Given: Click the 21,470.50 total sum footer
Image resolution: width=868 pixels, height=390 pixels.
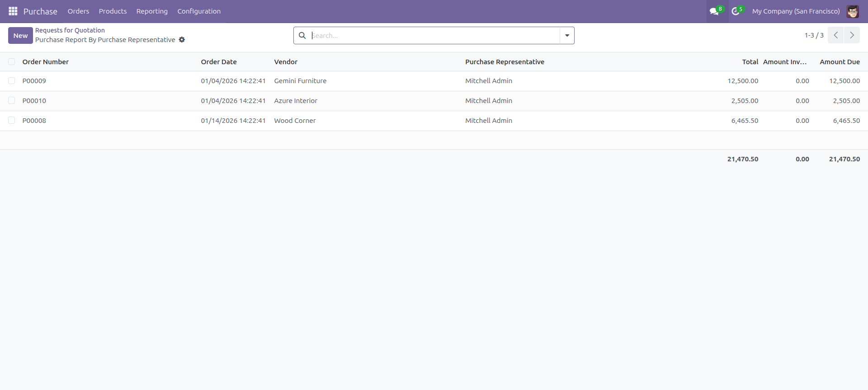Looking at the screenshot, I should [743, 159].
